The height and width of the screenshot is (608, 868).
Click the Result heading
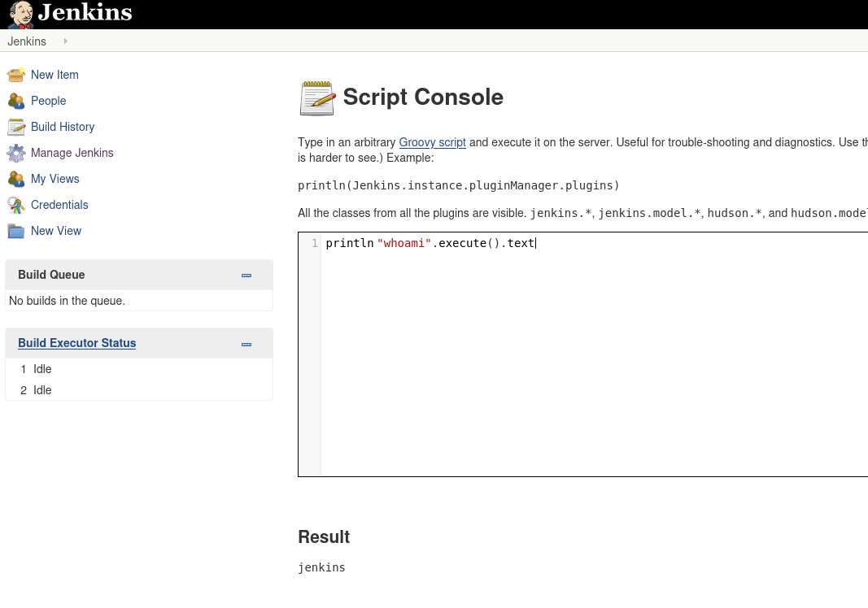pos(324,536)
